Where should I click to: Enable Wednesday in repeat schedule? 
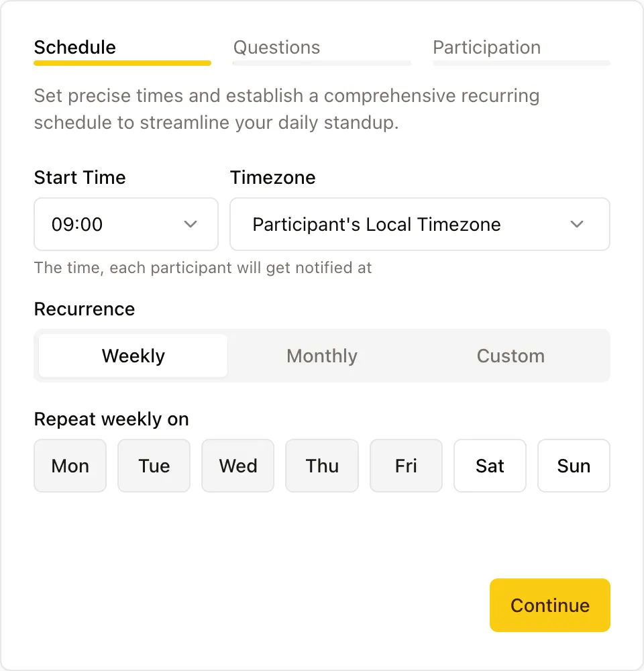[237, 465]
